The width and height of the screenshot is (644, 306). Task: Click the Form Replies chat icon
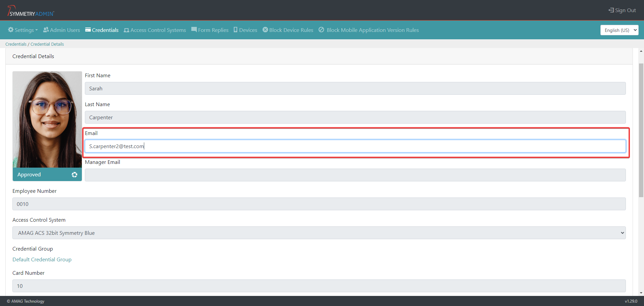[194, 30]
